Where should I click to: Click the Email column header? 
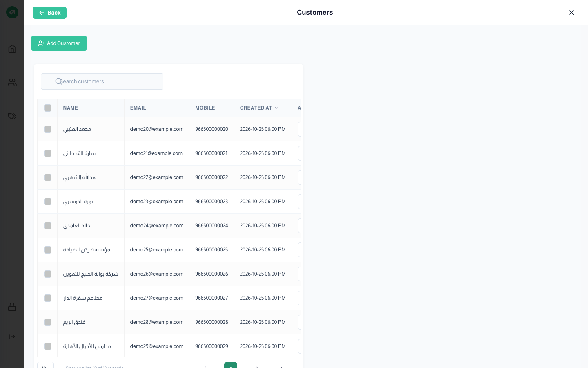[138, 108]
